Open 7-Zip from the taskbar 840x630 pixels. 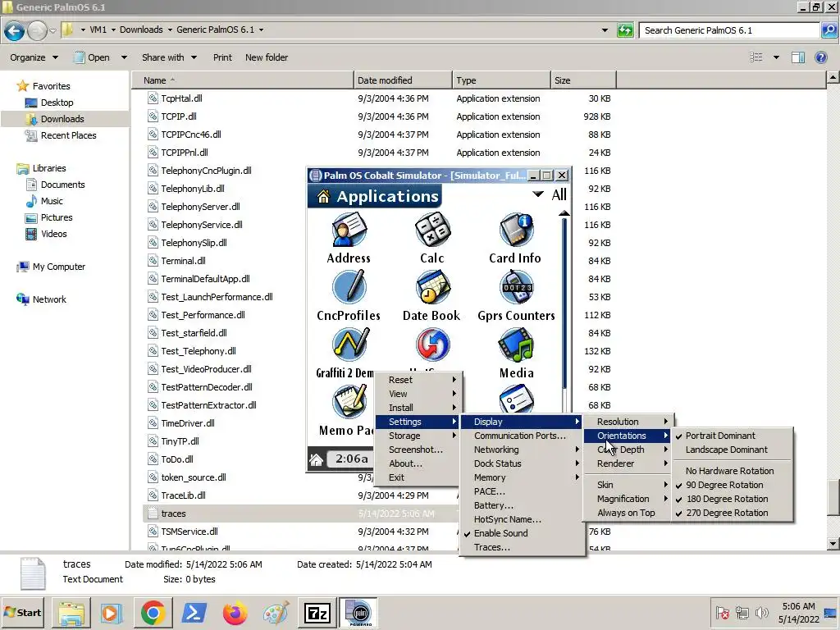coord(317,613)
